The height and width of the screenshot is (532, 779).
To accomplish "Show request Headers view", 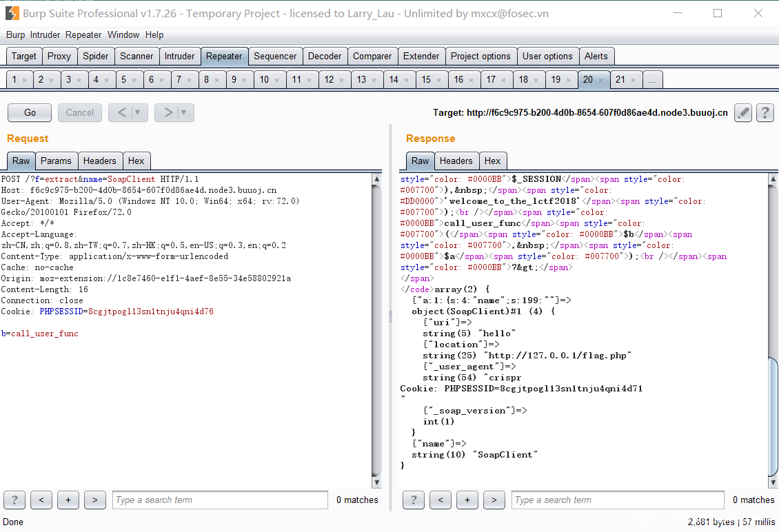I will [100, 161].
